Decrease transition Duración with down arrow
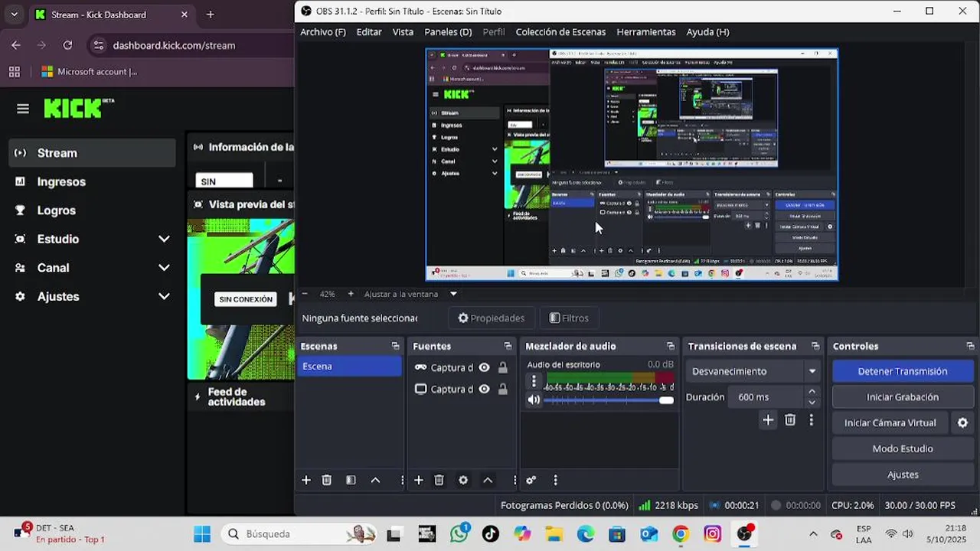Image resolution: width=980 pixels, height=551 pixels. (812, 403)
